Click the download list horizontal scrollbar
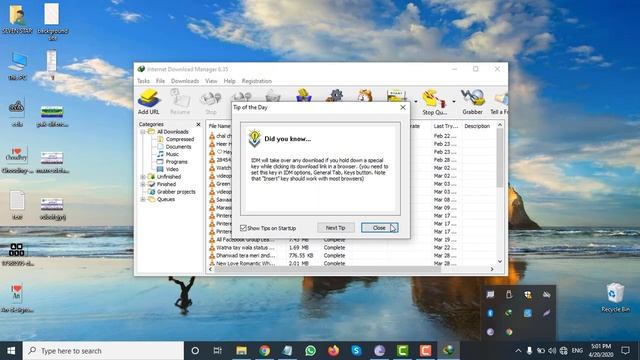The width and height of the screenshot is (640, 360). (x=327, y=269)
